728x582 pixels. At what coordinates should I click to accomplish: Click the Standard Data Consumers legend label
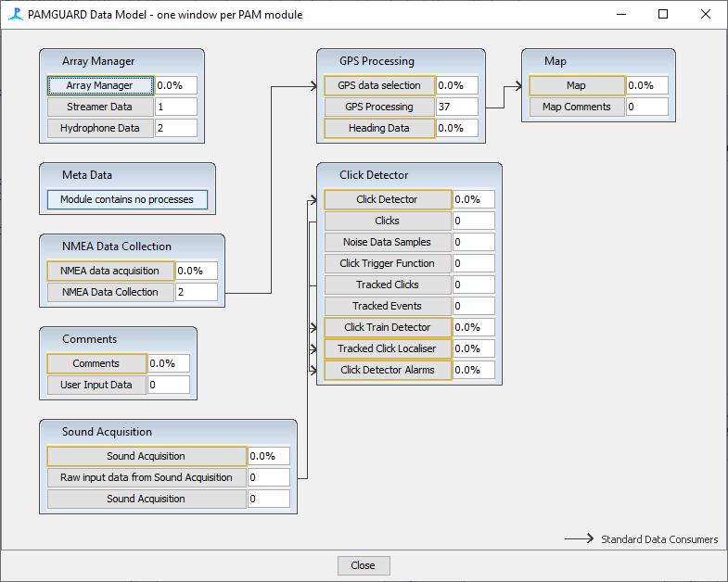[x=659, y=539]
